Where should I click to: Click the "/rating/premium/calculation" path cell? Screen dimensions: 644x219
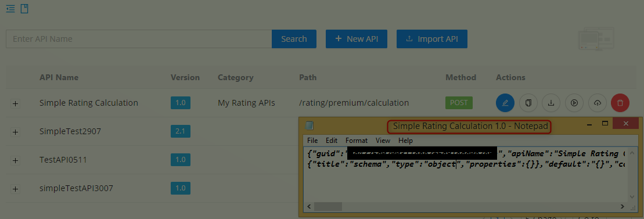point(354,103)
